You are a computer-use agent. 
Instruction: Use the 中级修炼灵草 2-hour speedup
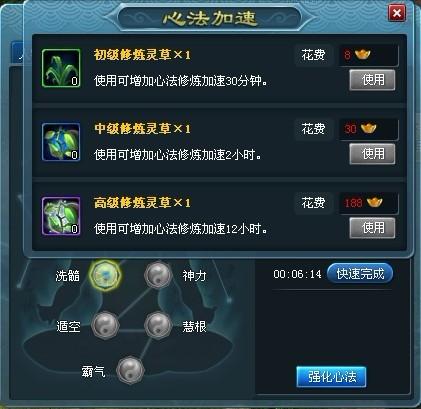(x=372, y=154)
